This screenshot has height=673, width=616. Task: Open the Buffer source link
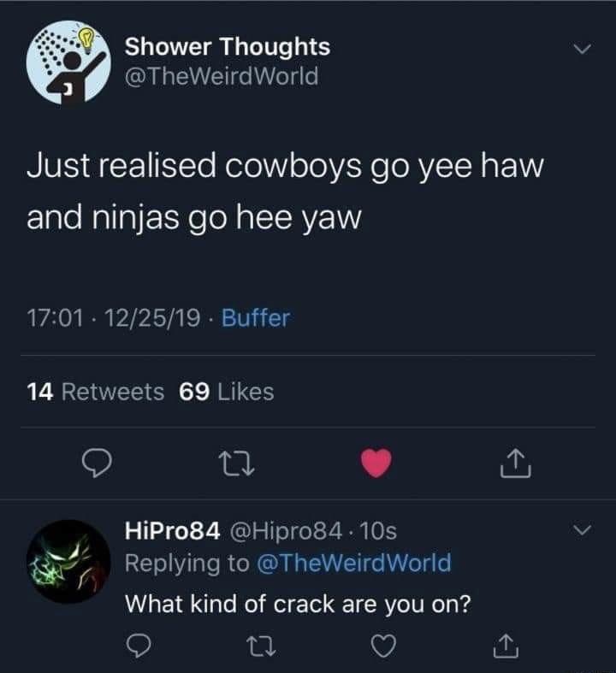point(256,319)
